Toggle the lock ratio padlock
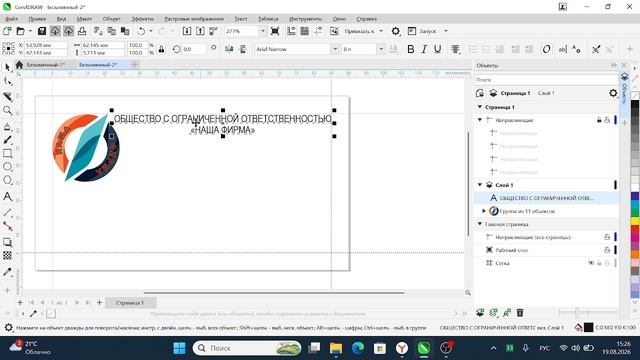This screenshot has width=640, height=360. [162, 49]
